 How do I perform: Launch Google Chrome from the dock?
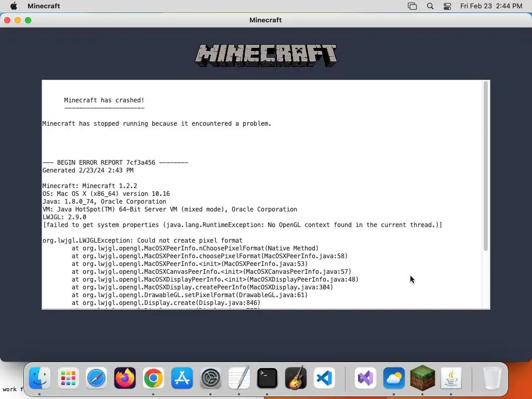tap(153, 378)
